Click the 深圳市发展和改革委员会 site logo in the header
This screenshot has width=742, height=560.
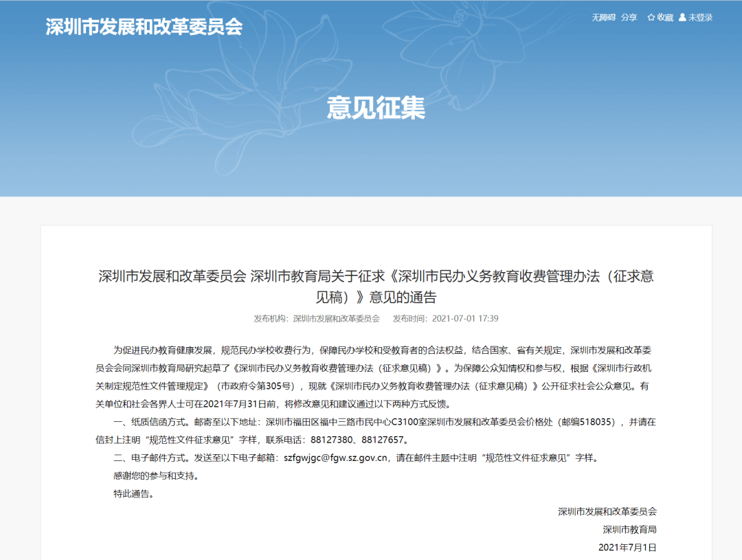(x=144, y=27)
